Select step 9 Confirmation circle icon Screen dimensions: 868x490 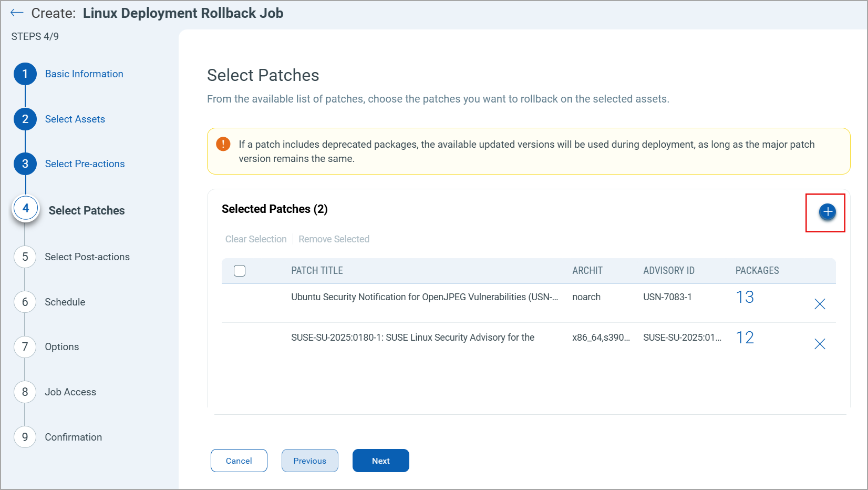[25, 437]
